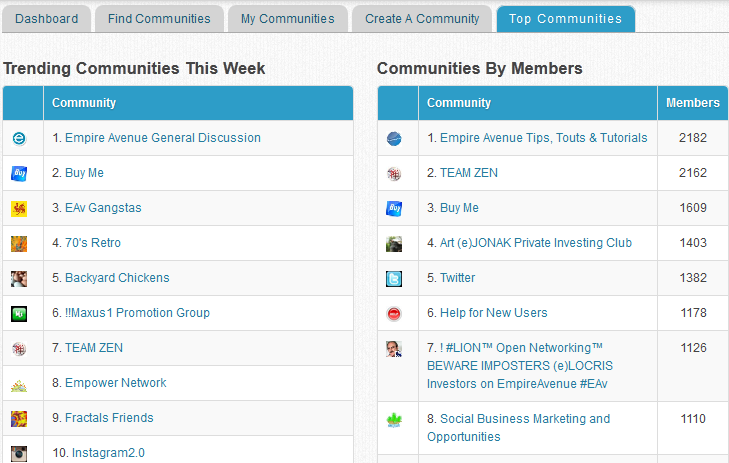The height and width of the screenshot is (463, 729).
Task: Open the 70's Retro community link
Action: pyautogui.click(x=93, y=243)
